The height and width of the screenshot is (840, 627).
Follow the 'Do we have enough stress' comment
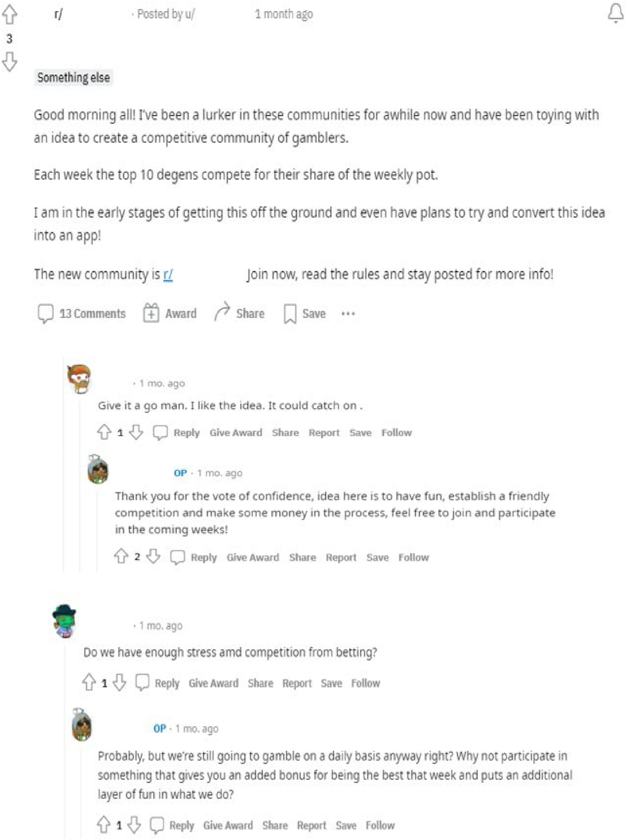click(x=365, y=683)
